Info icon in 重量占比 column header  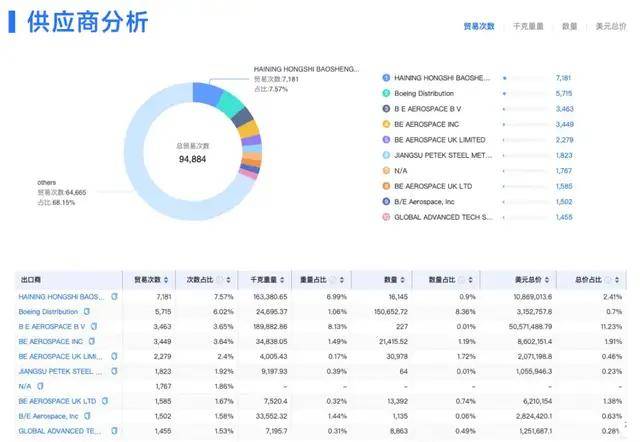click(x=333, y=280)
